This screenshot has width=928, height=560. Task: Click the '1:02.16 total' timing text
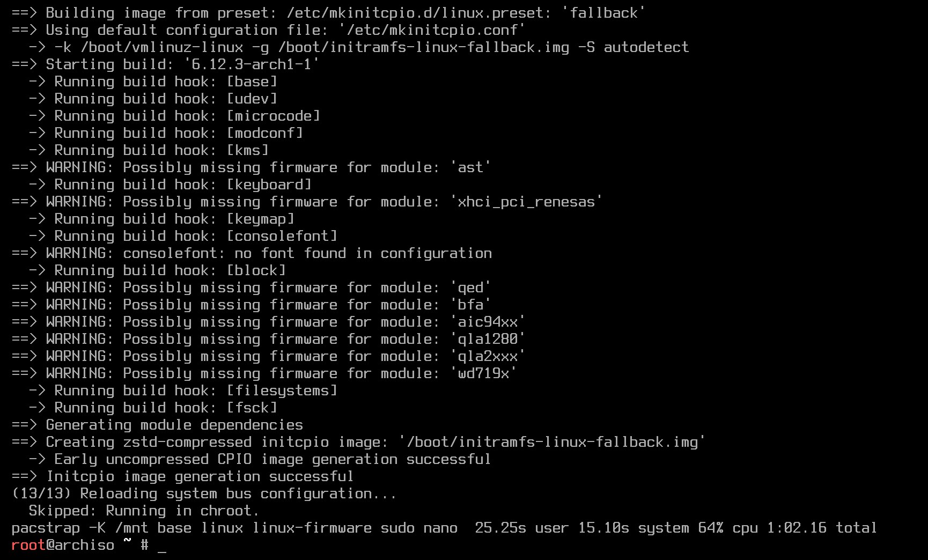[822, 528]
